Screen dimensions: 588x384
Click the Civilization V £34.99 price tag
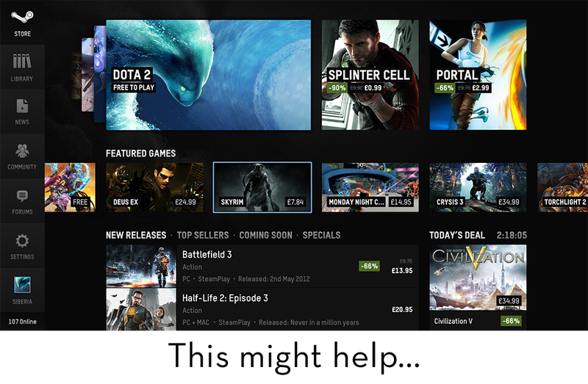[509, 301]
